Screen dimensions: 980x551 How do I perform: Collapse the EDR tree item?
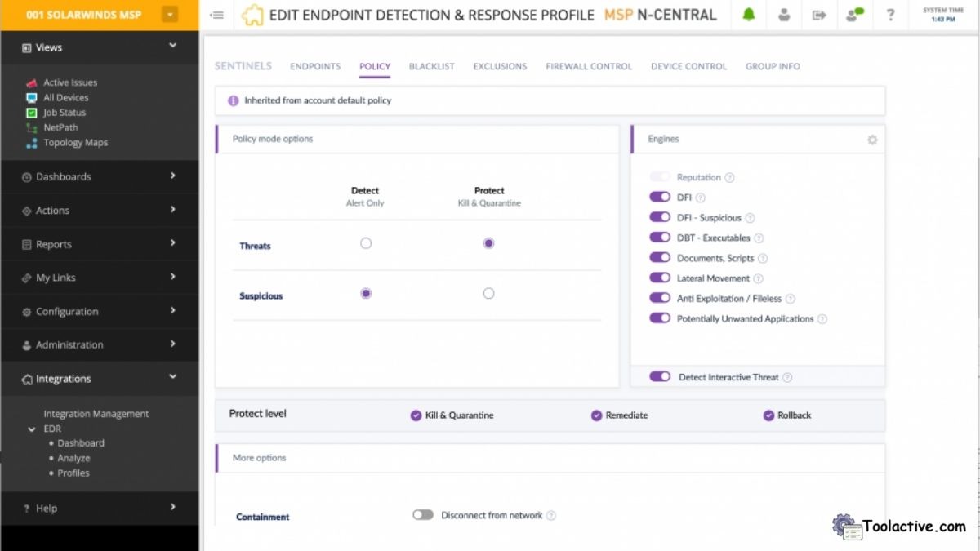click(x=31, y=428)
